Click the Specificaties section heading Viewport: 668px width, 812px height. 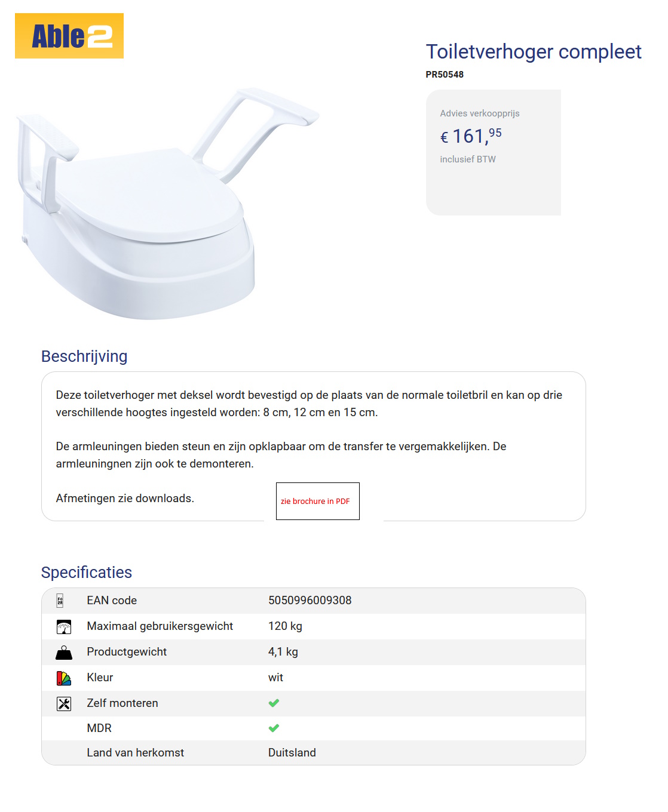coord(87,573)
